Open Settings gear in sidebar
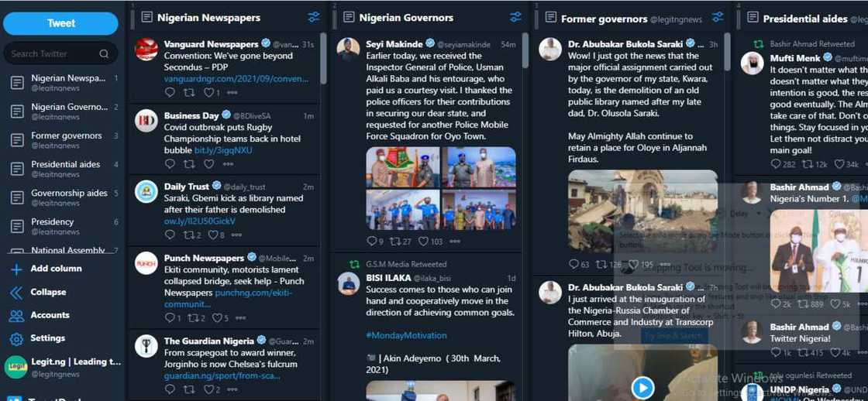The width and height of the screenshot is (868, 401). [x=16, y=339]
